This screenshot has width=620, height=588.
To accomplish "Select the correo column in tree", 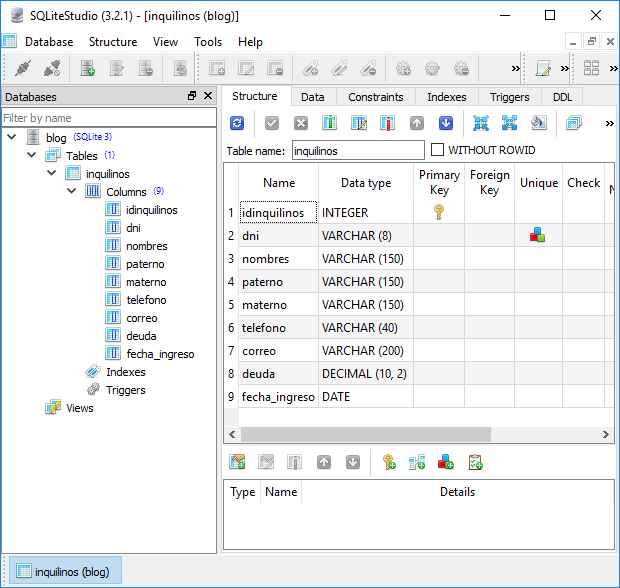I will pos(142,318).
